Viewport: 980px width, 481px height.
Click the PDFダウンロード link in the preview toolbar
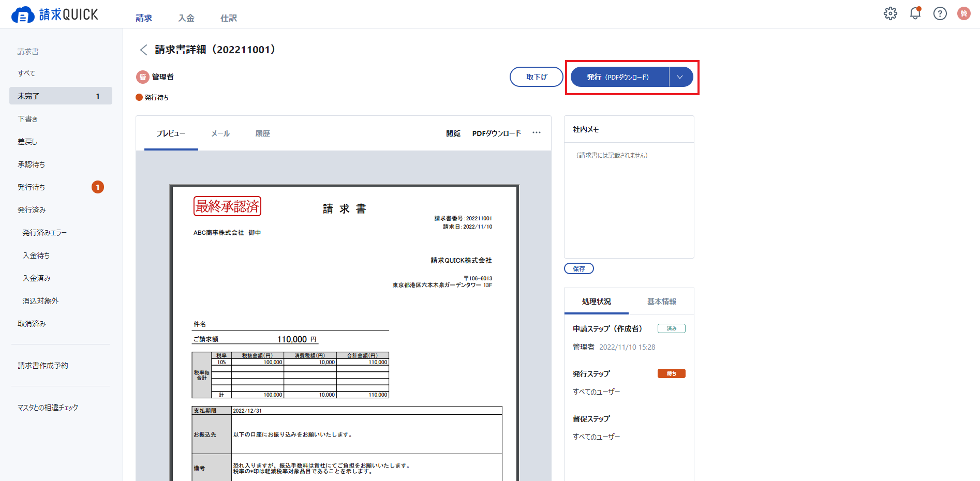(496, 133)
